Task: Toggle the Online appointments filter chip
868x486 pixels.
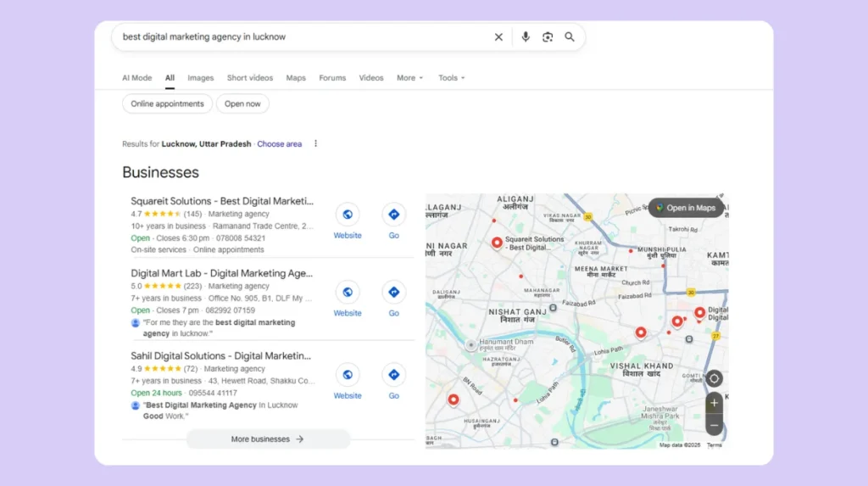Action: point(167,103)
